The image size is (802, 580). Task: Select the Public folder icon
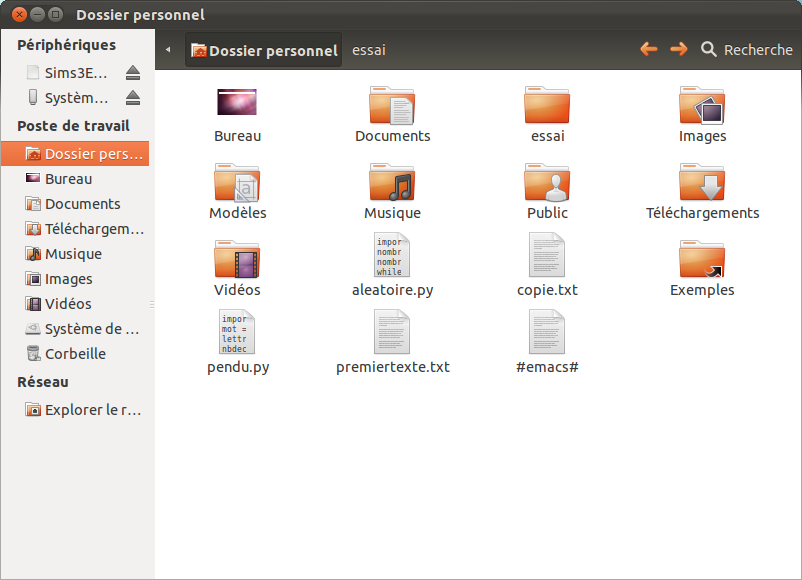pyautogui.click(x=547, y=182)
